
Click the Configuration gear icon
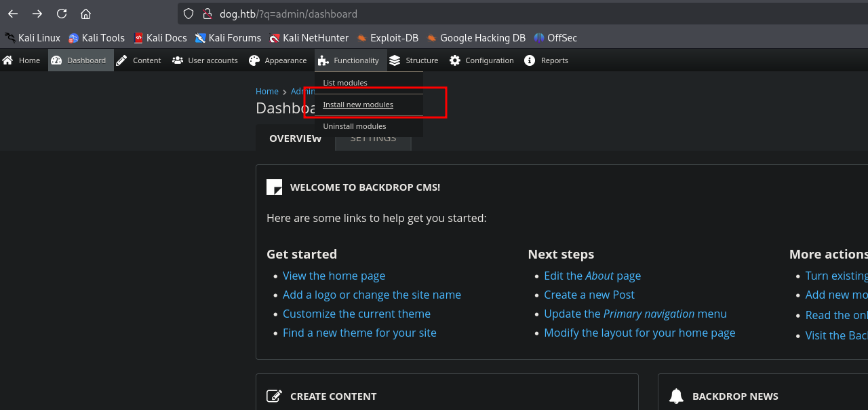[x=455, y=60]
